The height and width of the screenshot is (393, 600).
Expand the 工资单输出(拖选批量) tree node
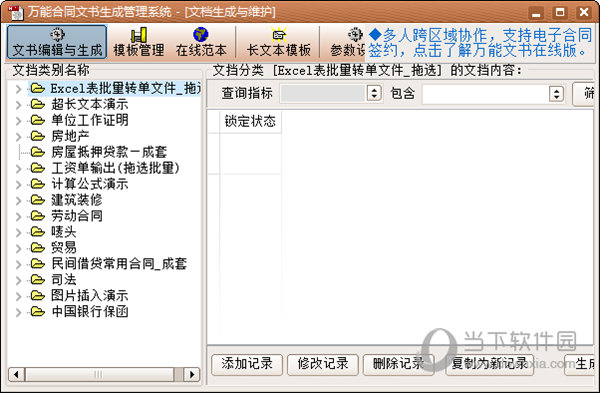pyautogui.click(x=18, y=169)
